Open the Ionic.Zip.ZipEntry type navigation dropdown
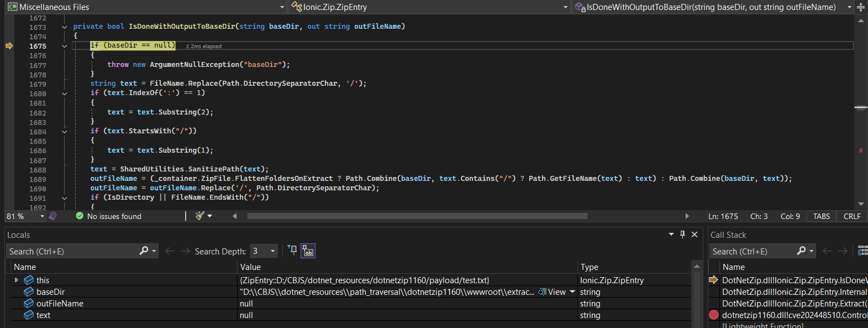868x328 pixels. (565, 7)
